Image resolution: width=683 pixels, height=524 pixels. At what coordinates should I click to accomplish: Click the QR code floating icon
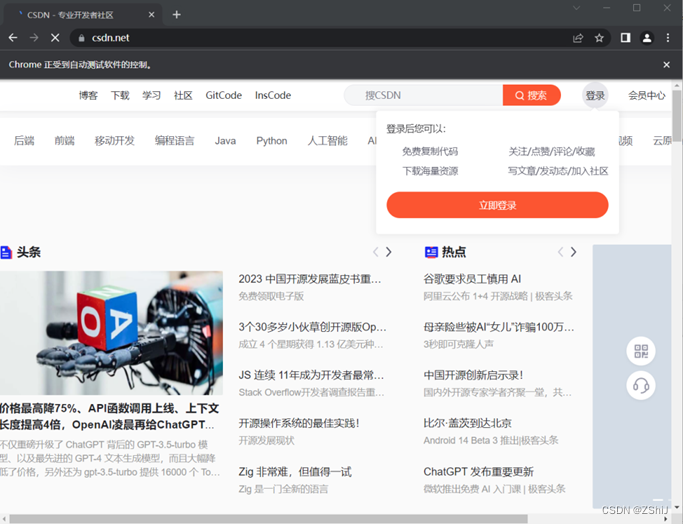click(x=641, y=351)
